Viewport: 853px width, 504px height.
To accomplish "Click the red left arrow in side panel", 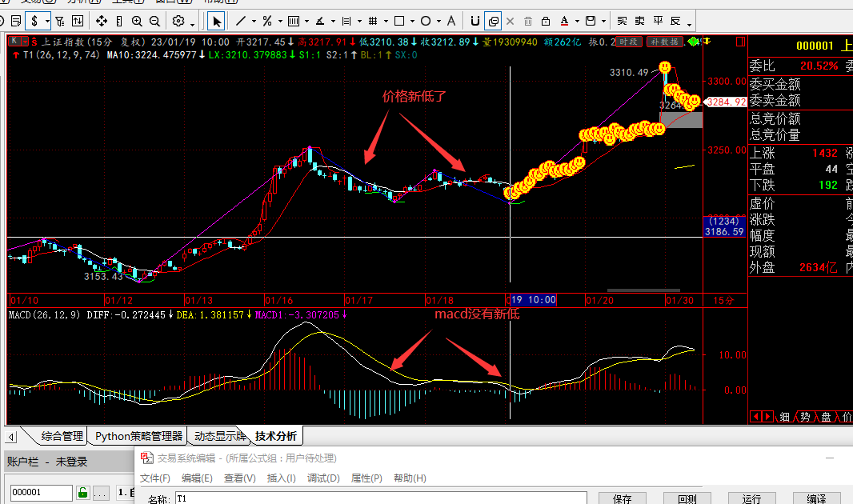I will [755, 417].
